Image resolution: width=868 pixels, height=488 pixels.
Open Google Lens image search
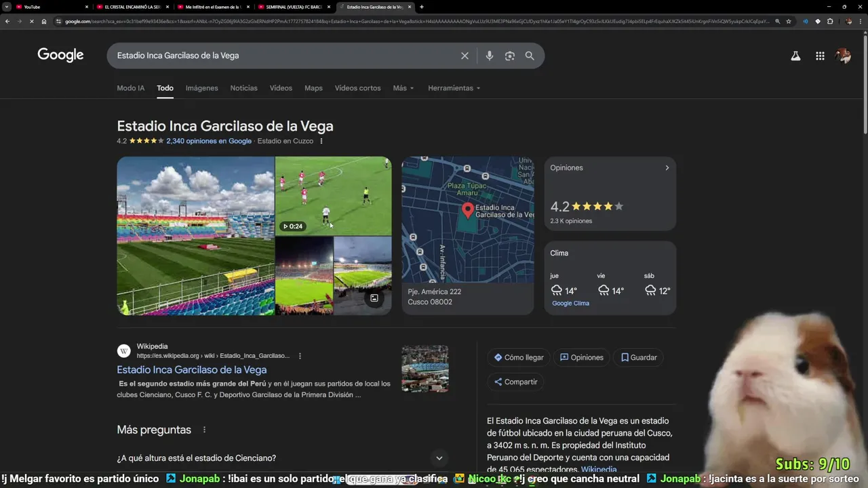coord(510,56)
